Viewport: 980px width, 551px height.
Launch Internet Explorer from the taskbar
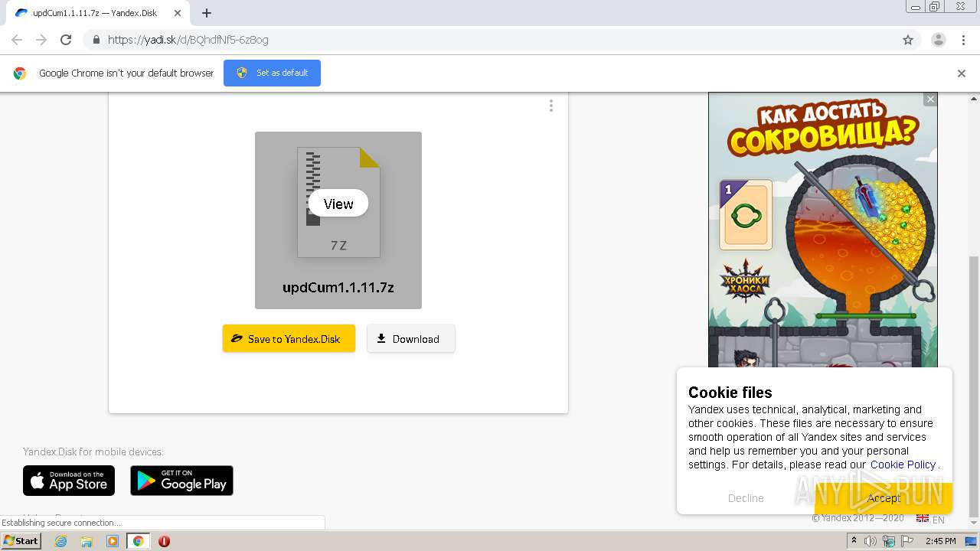(61, 541)
